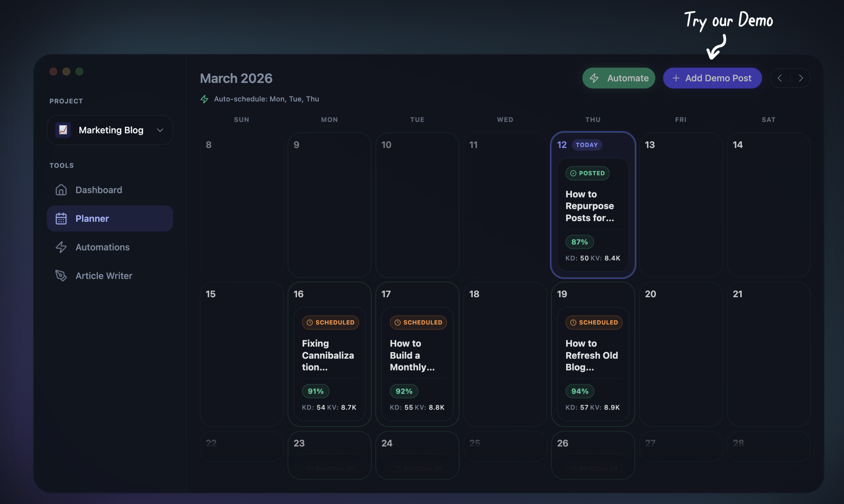Click the clock icon on March 19 post

click(573, 322)
